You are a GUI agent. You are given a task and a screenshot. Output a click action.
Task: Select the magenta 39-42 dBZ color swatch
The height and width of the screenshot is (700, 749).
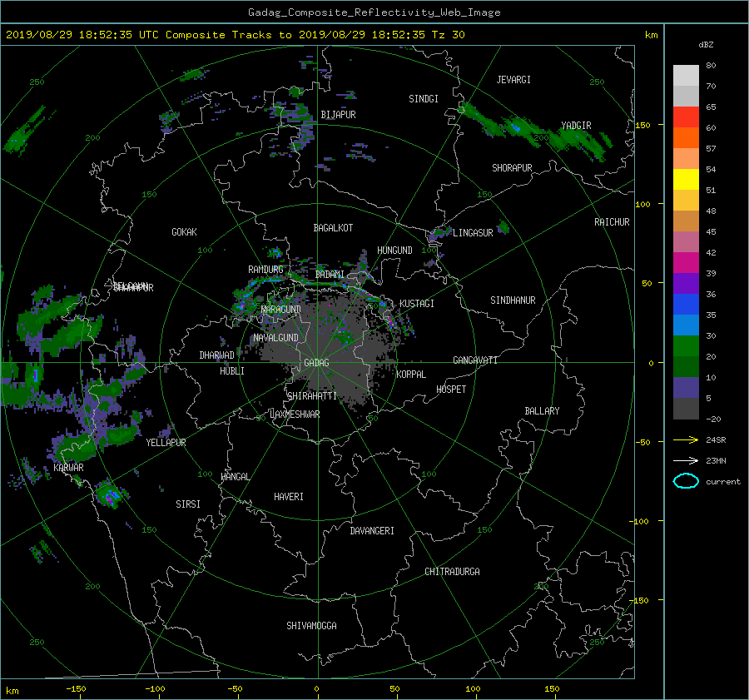point(686,263)
